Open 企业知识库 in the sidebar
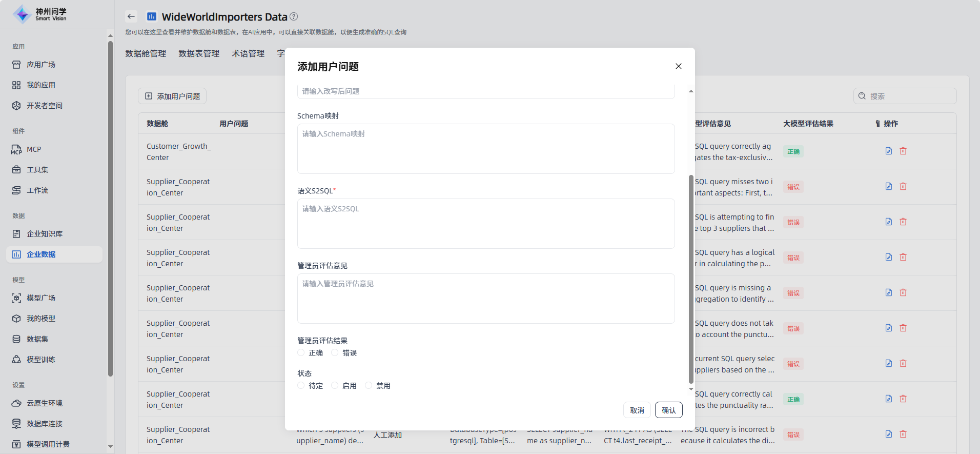The height and width of the screenshot is (454, 980). click(x=44, y=234)
